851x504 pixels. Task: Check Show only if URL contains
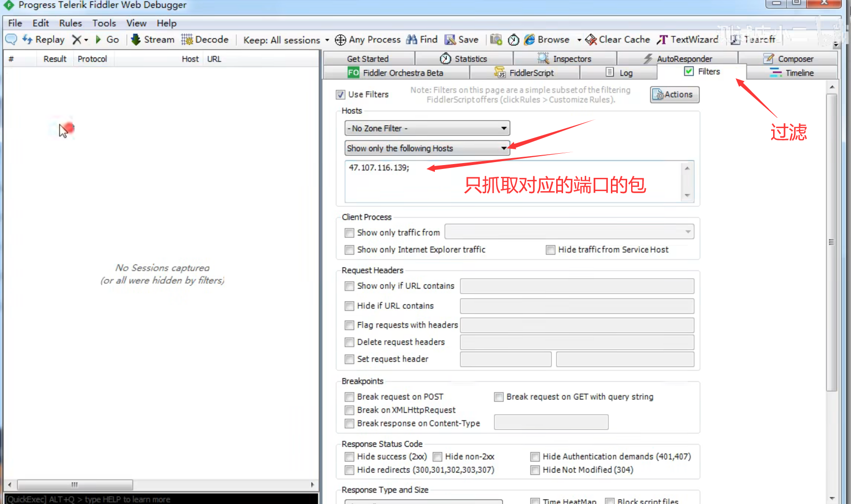point(350,286)
